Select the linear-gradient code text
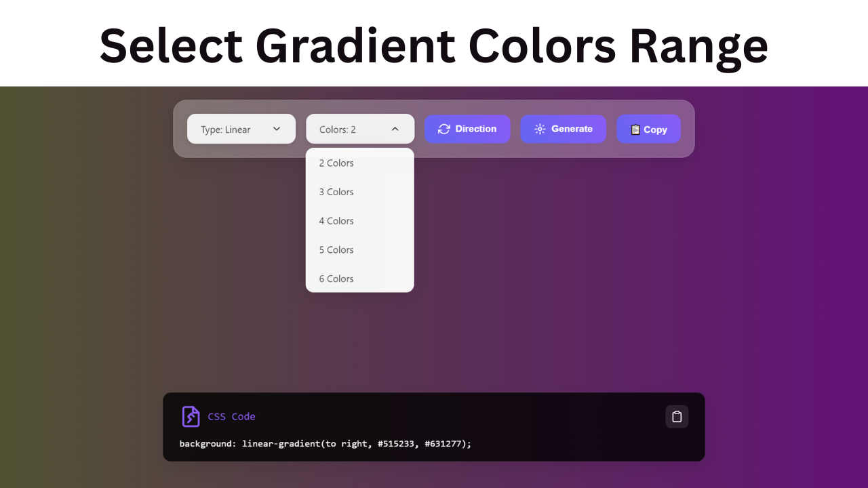Viewport: 868px width, 488px height. (x=324, y=443)
